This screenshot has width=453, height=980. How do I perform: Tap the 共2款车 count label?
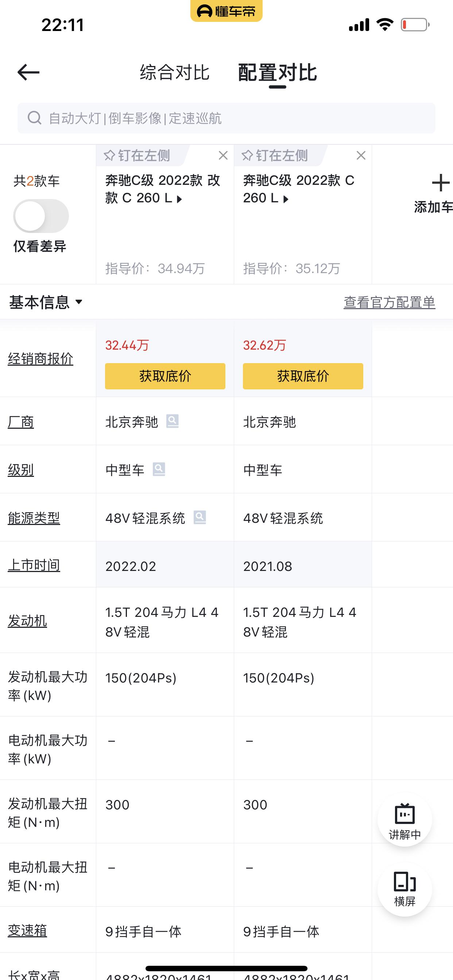click(36, 181)
